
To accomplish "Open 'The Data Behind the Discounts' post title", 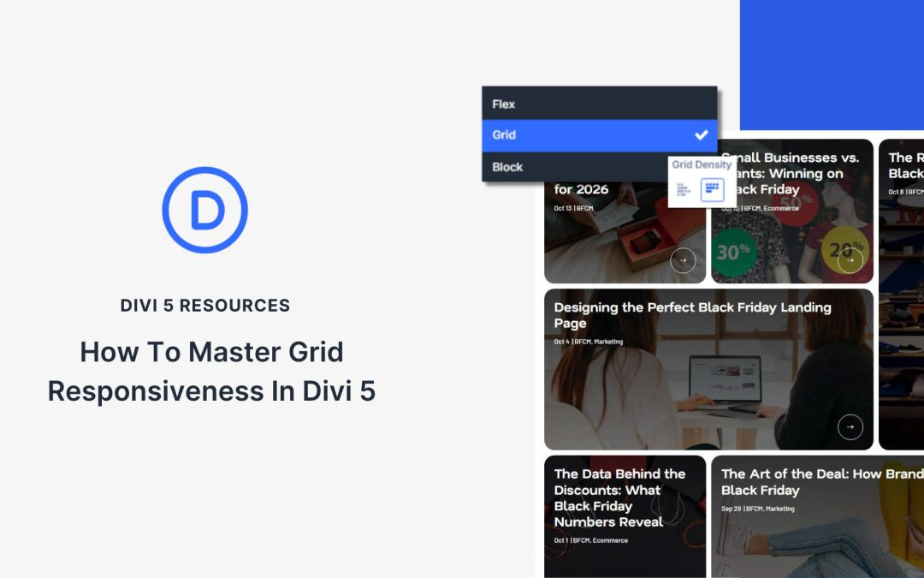I will point(619,498).
